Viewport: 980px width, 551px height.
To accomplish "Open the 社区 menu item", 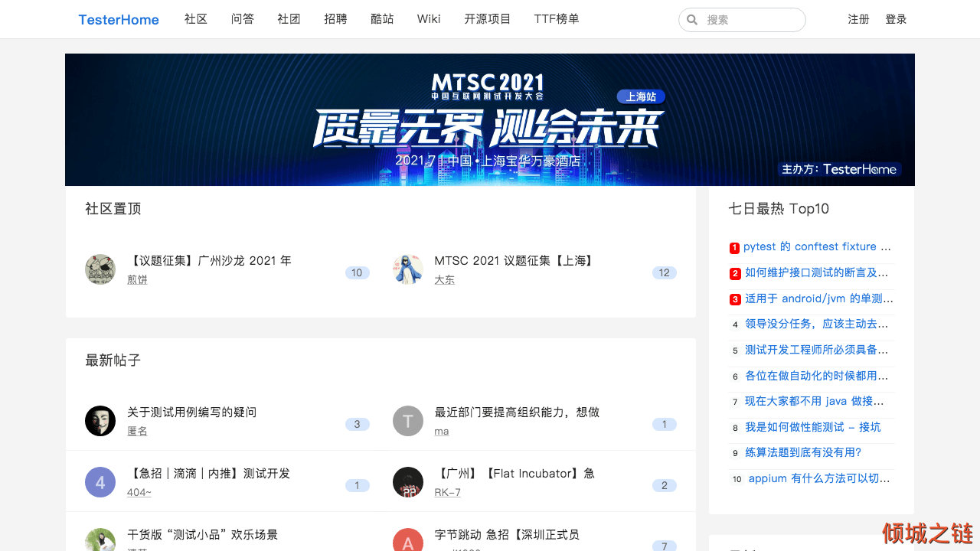I will tap(196, 19).
